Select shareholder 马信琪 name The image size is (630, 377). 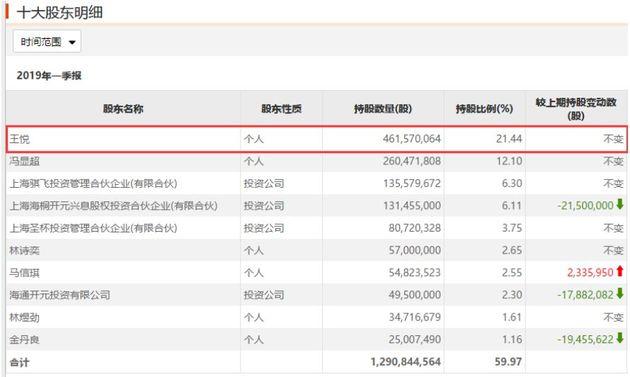(25, 273)
